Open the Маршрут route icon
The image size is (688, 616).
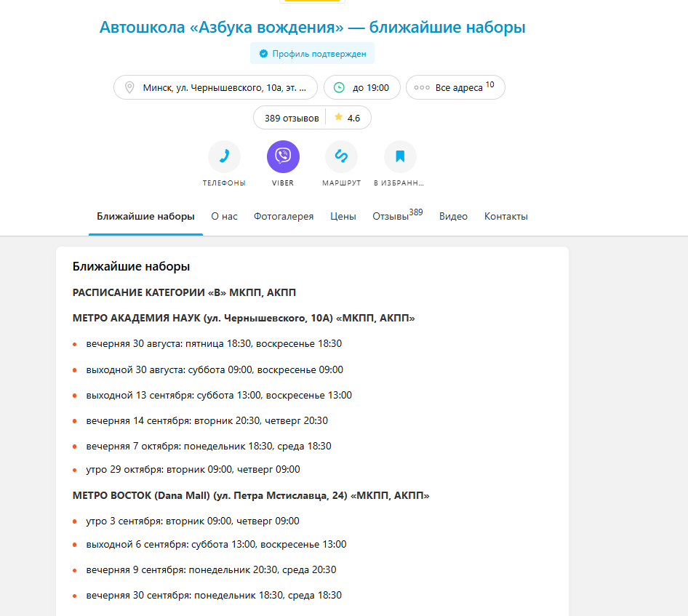point(341,156)
